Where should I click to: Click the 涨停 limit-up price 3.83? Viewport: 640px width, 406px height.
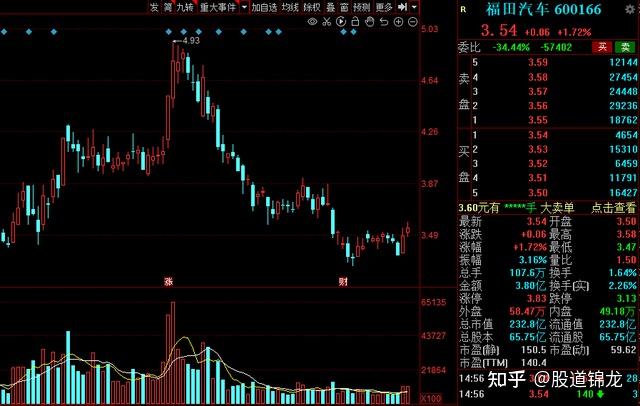536,298
